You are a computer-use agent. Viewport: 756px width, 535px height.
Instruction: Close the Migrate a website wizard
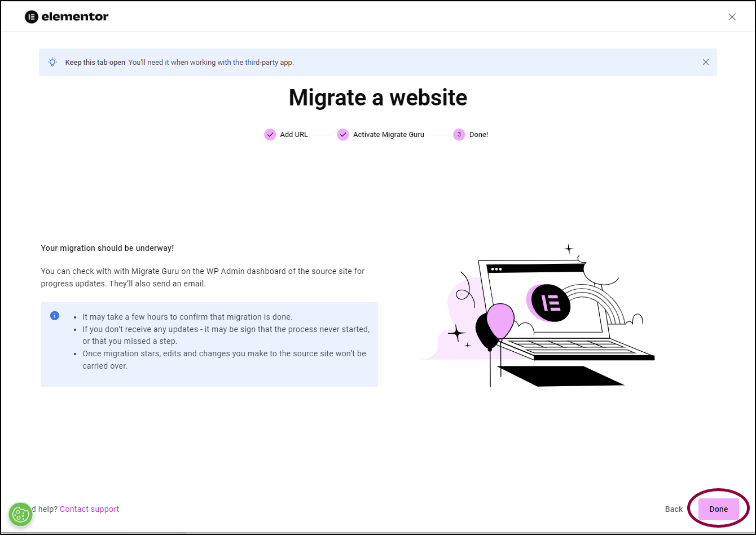pos(732,17)
